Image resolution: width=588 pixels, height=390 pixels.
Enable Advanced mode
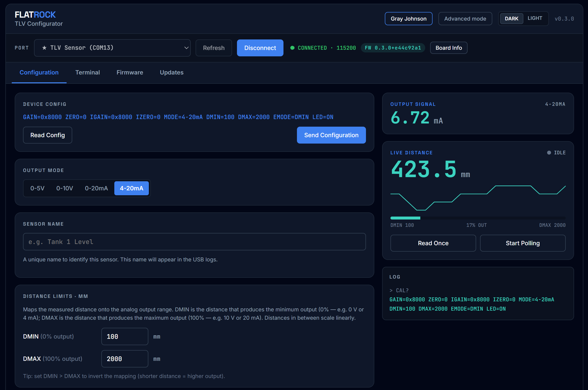(x=465, y=19)
